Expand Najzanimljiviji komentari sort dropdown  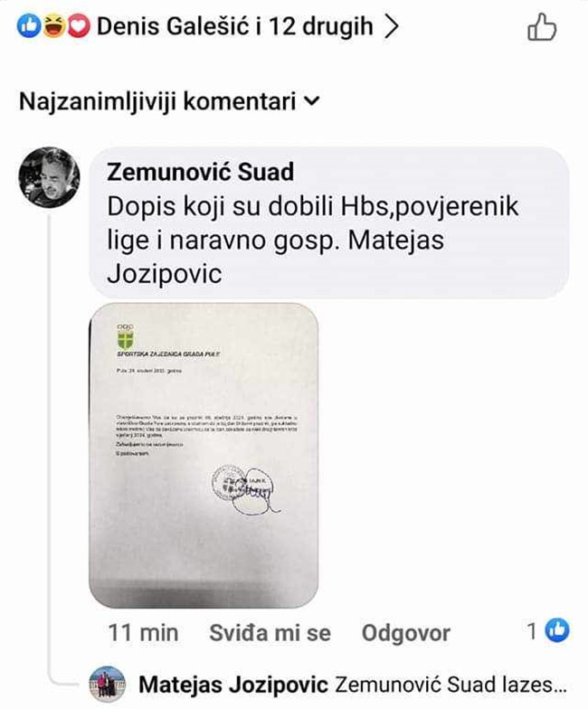(169, 101)
